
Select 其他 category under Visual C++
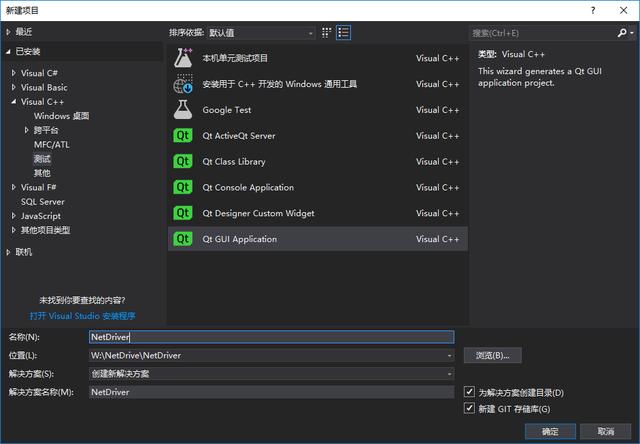42,173
